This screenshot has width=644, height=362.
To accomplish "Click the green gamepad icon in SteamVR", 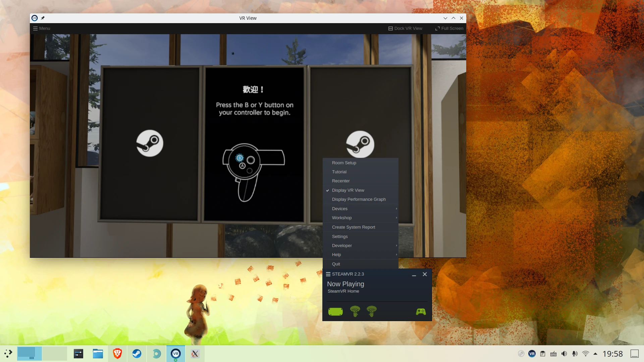I will point(421,312).
